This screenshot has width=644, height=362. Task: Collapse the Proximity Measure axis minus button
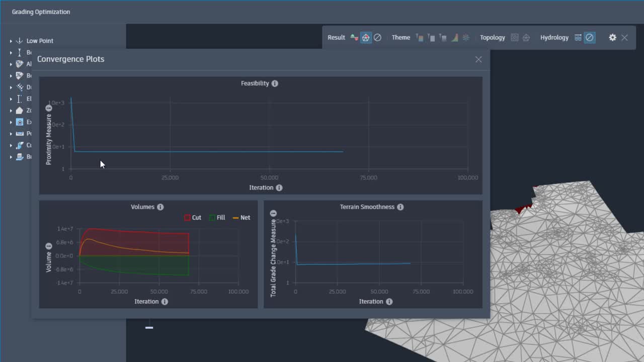(x=49, y=108)
